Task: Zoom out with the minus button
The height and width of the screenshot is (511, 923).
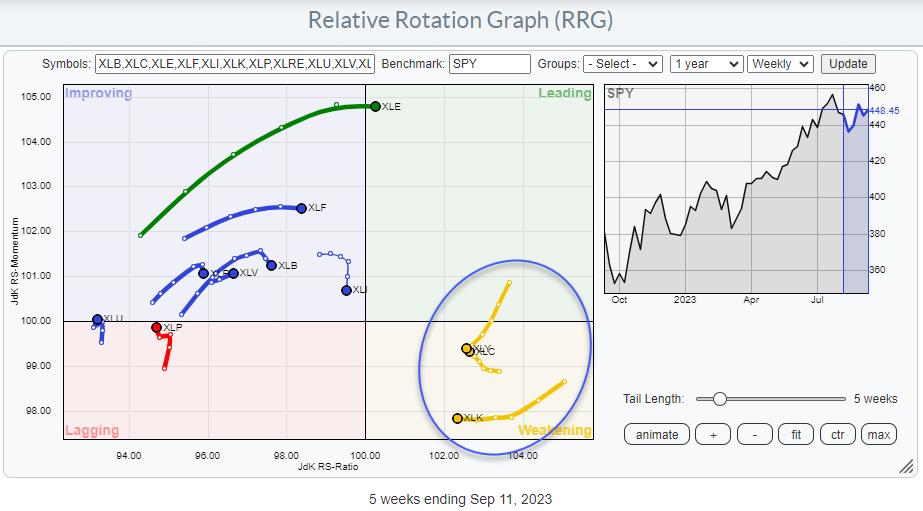Action: pos(755,434)
